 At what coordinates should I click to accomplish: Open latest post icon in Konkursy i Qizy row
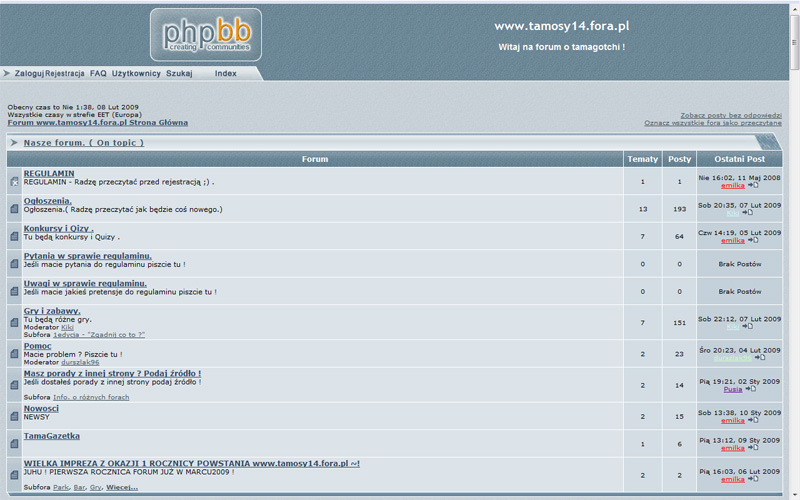point(752,240)
